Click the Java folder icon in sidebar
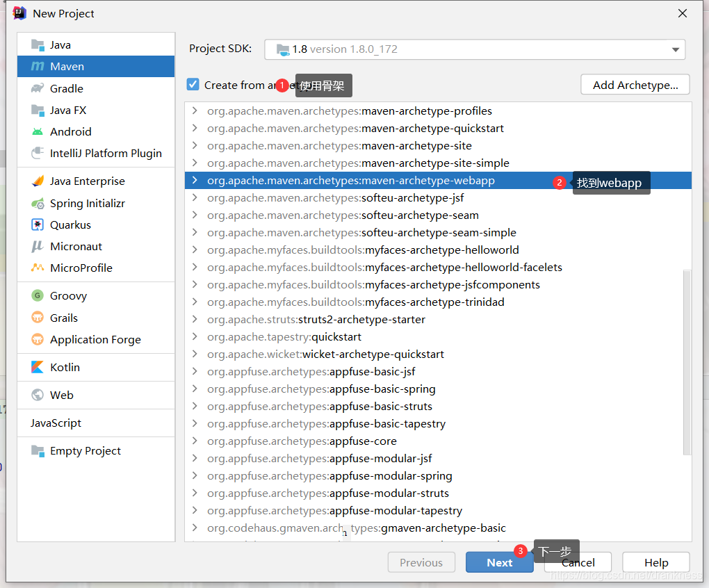The image size is (709, 588). coord(38,44)
